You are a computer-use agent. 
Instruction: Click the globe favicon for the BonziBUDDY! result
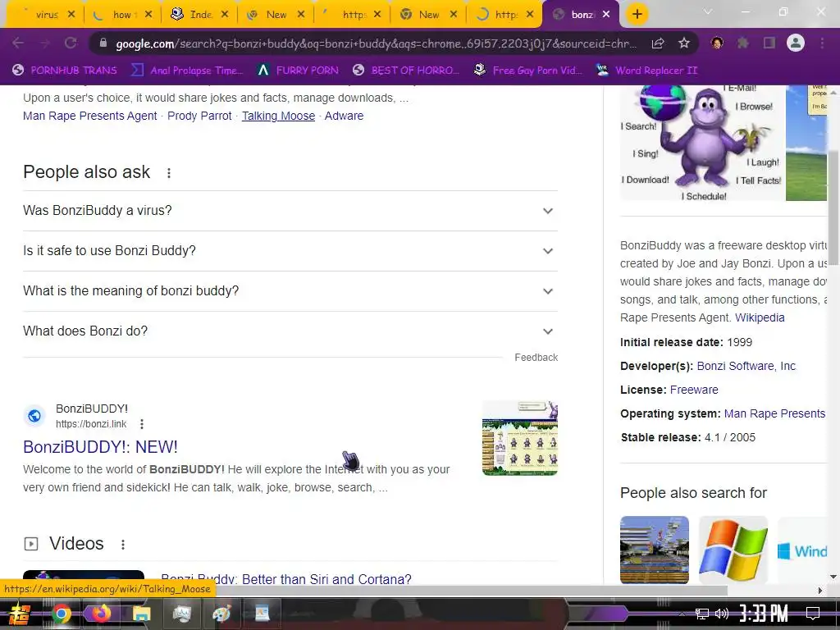coord(34,416)
